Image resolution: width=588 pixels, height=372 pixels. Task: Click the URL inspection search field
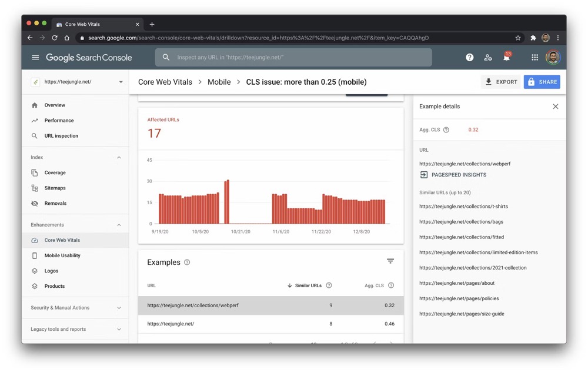point(293,58)
